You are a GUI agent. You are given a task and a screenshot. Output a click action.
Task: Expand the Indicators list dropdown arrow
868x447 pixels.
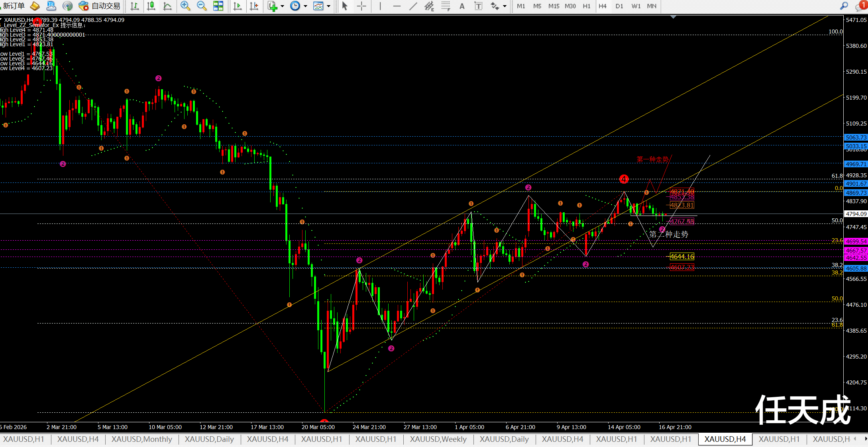point(282,6)
